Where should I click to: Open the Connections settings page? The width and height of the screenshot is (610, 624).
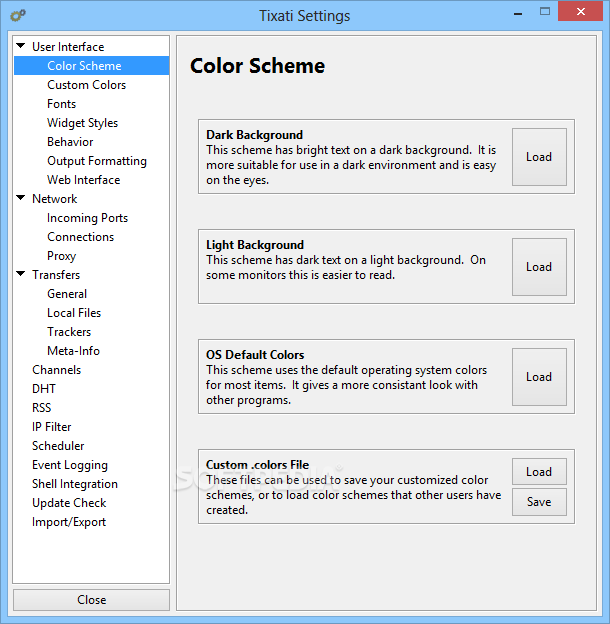point(80,237)
